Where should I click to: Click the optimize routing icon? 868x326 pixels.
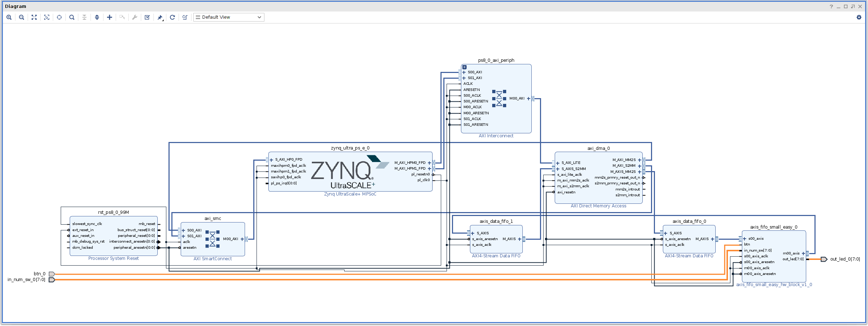[185, 17]
